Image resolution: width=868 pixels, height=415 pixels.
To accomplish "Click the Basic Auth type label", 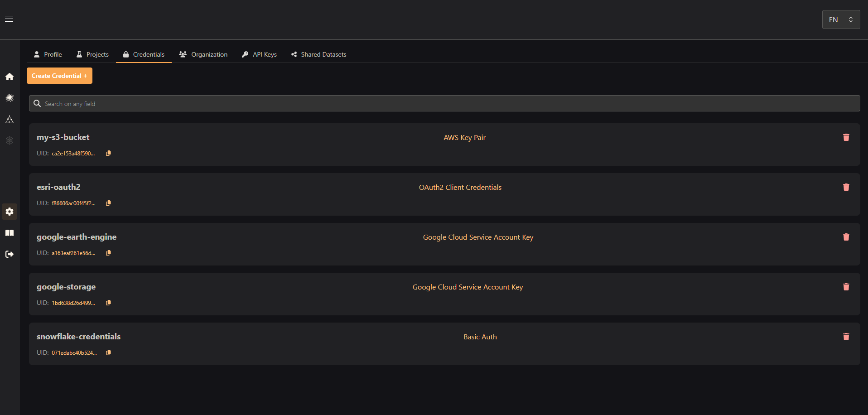I will click(480, 337).
